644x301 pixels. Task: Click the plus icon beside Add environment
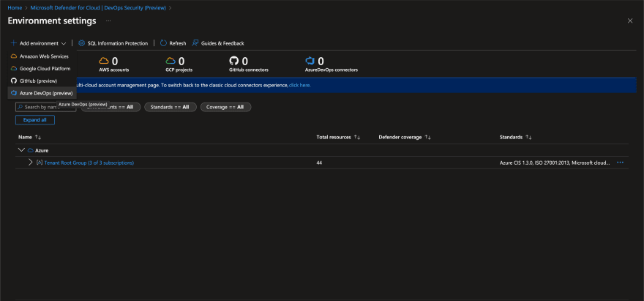point(14,43)
